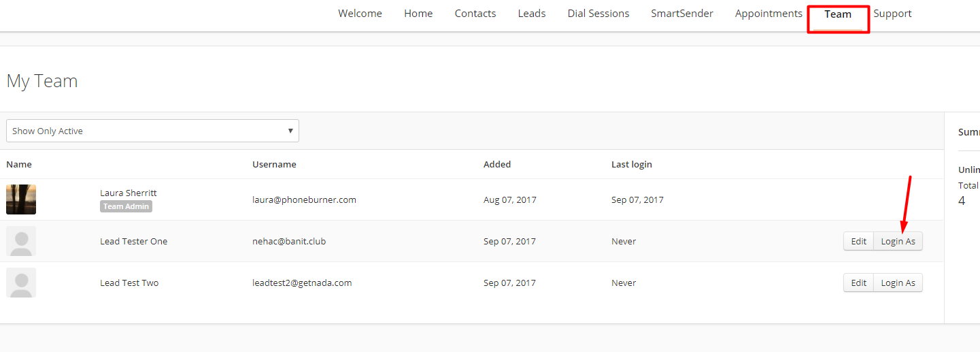Open the Leads section

[x=532, y=14]
